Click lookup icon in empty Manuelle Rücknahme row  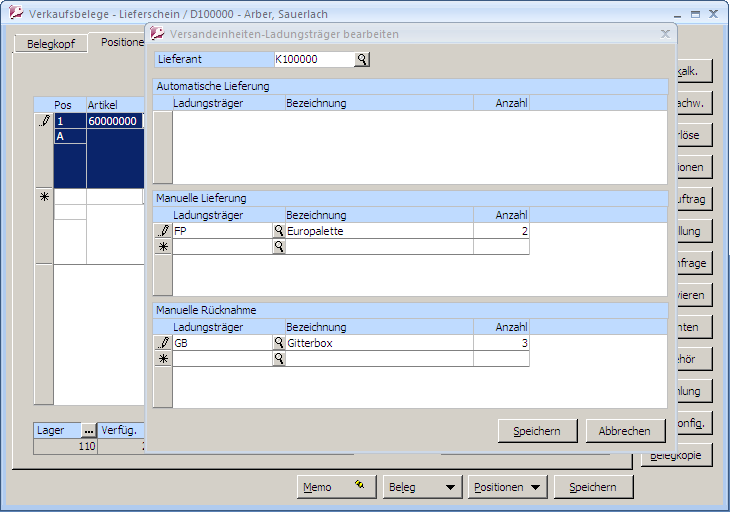(x=279, y=359)
